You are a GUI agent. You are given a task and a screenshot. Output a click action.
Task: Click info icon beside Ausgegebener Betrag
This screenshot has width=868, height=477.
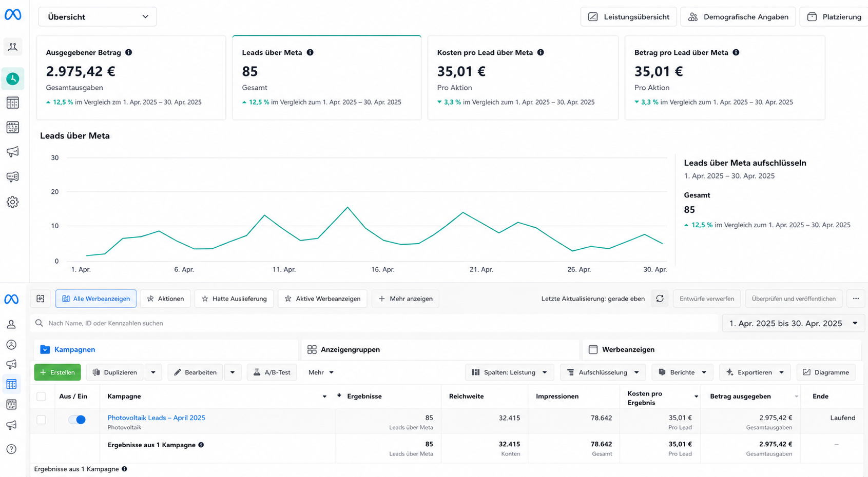(129, 52)
